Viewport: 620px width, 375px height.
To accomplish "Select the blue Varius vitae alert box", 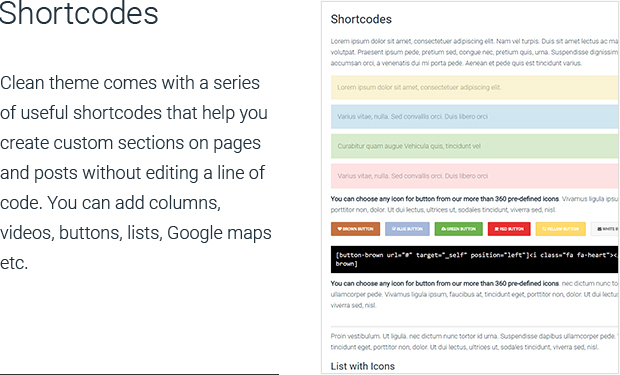I will pyautogui.click(x=474, y=117).
